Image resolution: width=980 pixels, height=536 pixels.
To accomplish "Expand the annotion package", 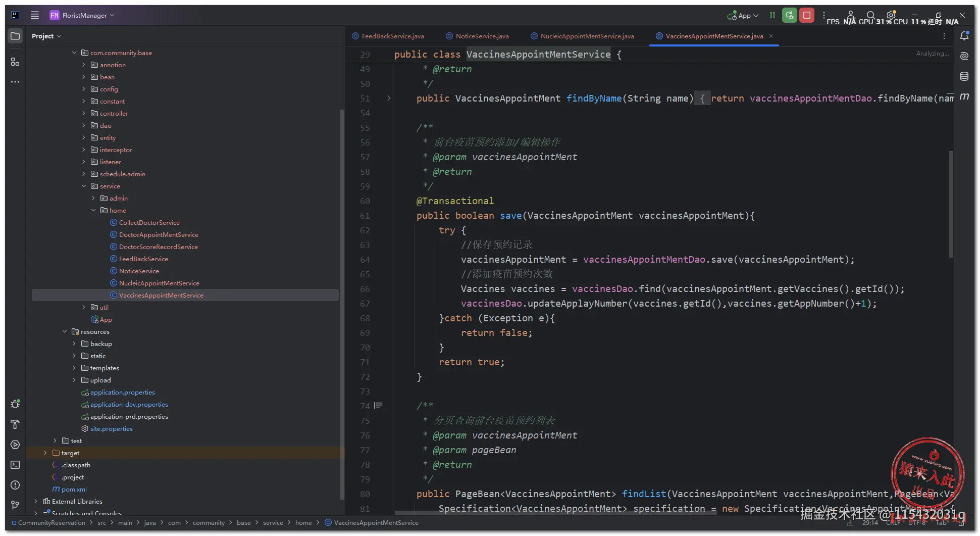I will (84, 65).
